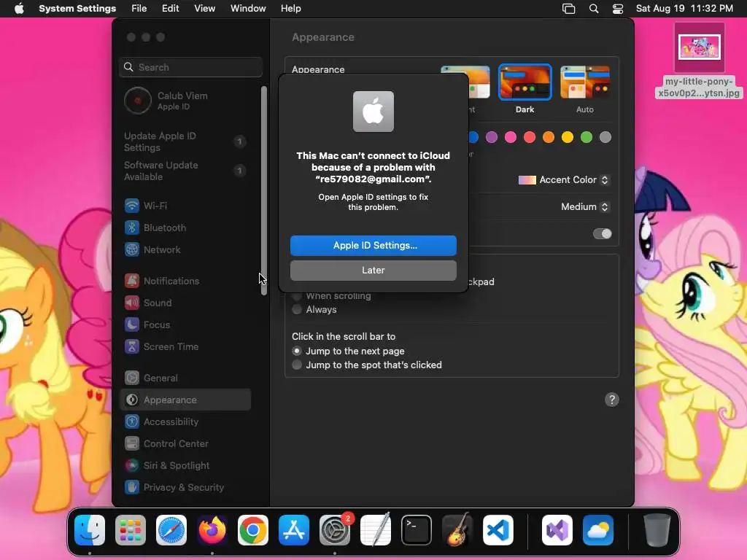Image resolution: width=747 pixels, height=560 pixels.
Task: Select When scrolling radio option
Action: coord(297,296)
